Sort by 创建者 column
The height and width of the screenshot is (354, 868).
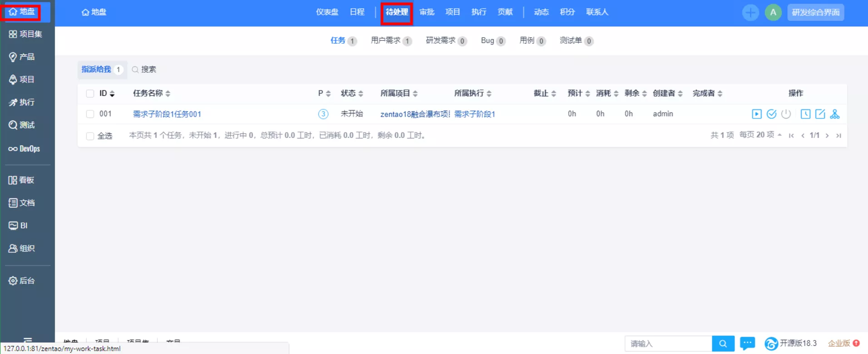coord(668,93)
